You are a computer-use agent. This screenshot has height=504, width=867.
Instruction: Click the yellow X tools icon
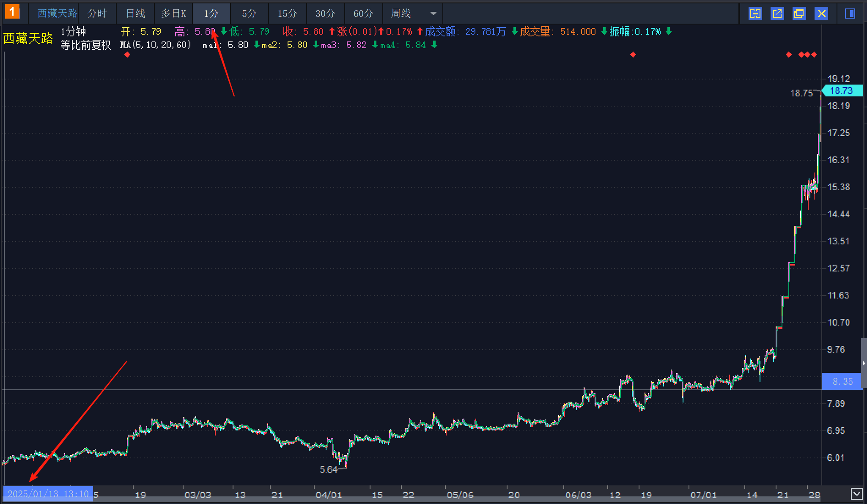821,14
